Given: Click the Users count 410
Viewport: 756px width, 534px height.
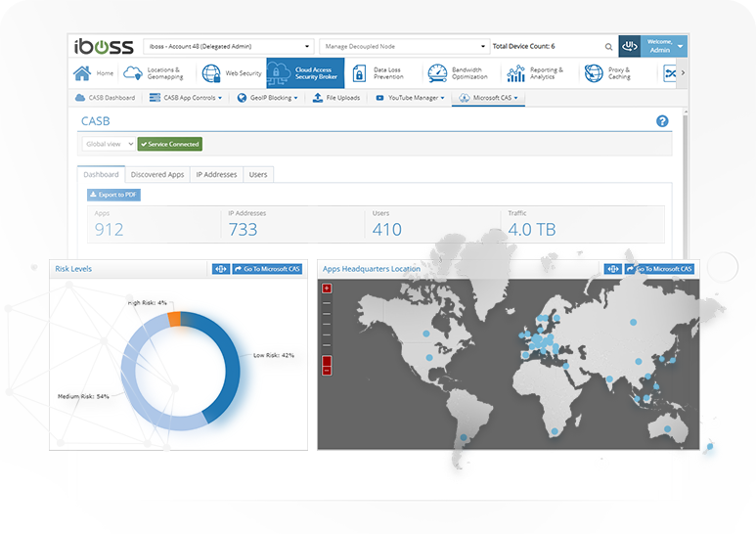Looking at the screenshot, I should (x=386, y=230).
